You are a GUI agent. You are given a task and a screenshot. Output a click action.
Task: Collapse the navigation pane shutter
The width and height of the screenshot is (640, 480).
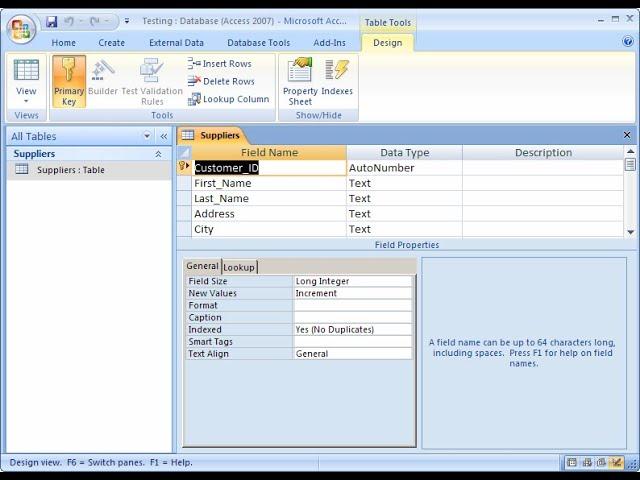(164, 136)
